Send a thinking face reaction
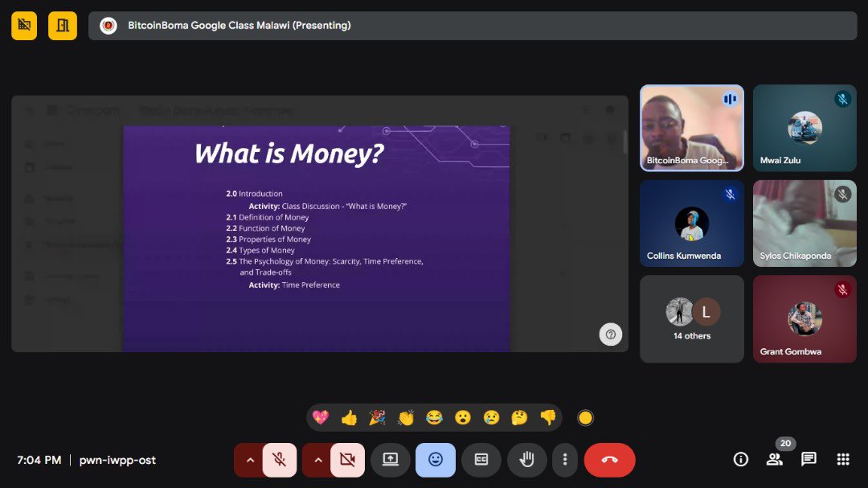The image size is (868, 488). pyautogui.click(x=519, y=417)
